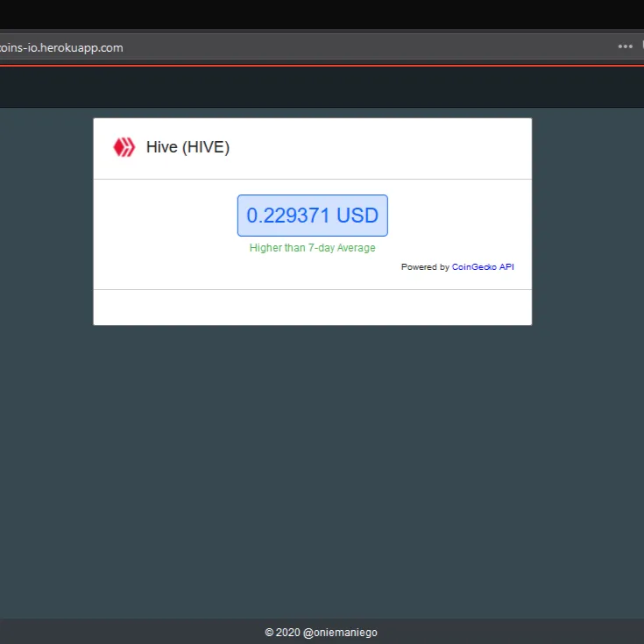Select the Hive (HIVE) heading text

[188, 147]
